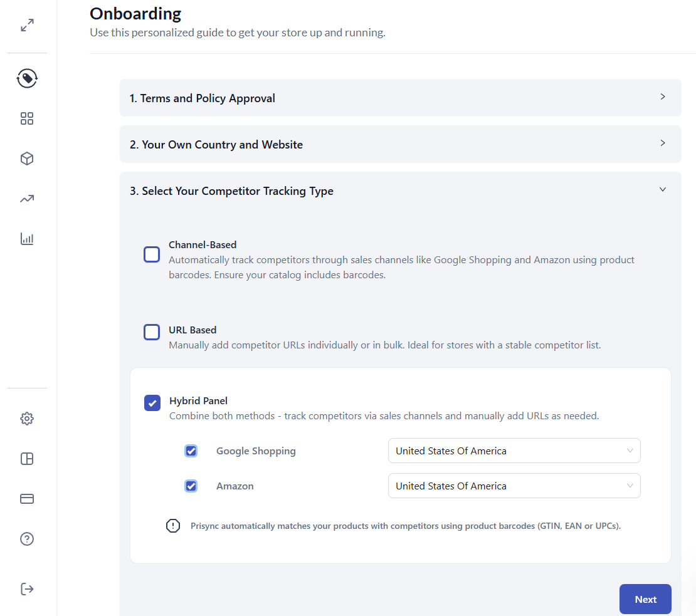The width and height of the screenshot is (696, 616).
Task: Click the logout icon in sidebar
Action: tap(27, 589)
